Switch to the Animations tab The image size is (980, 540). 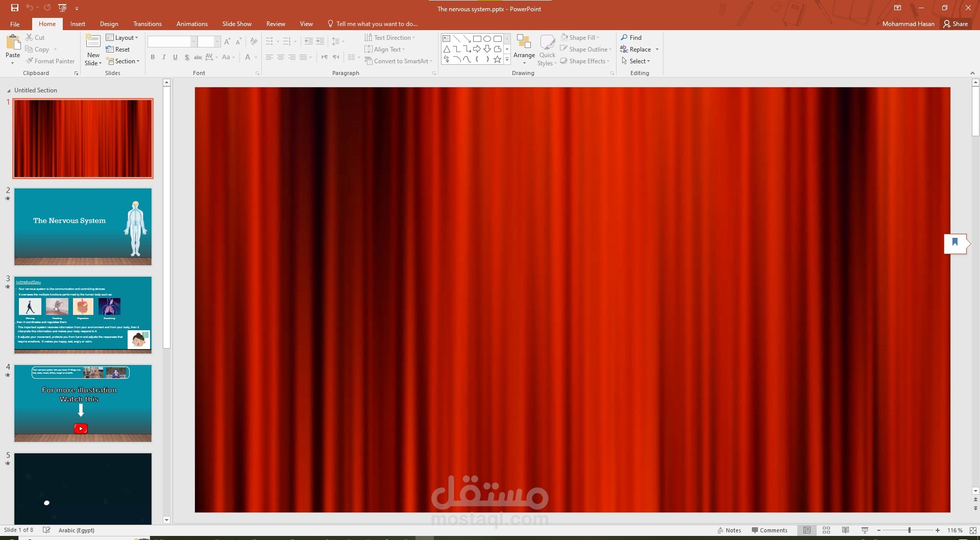click(x=192, y=23)
